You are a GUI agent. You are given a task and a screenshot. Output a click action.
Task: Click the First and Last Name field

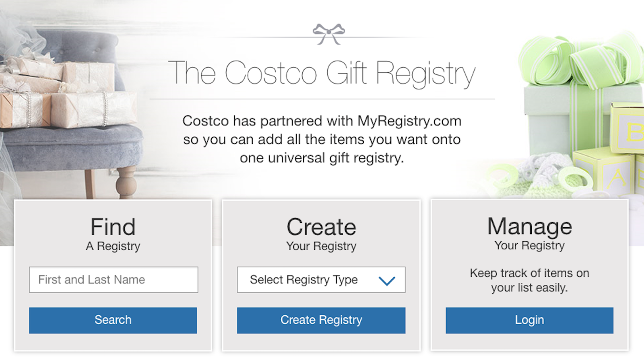pos(114,280)
